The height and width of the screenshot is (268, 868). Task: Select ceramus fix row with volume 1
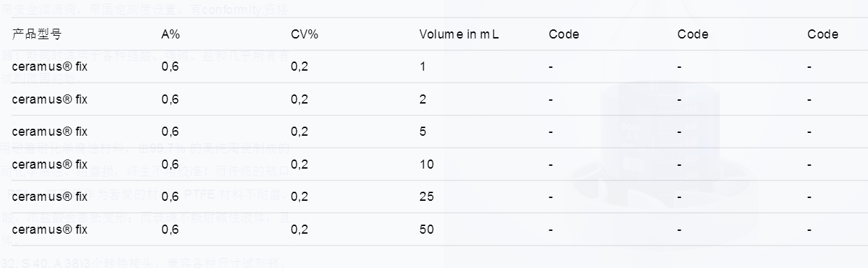(x=434, y=66)
